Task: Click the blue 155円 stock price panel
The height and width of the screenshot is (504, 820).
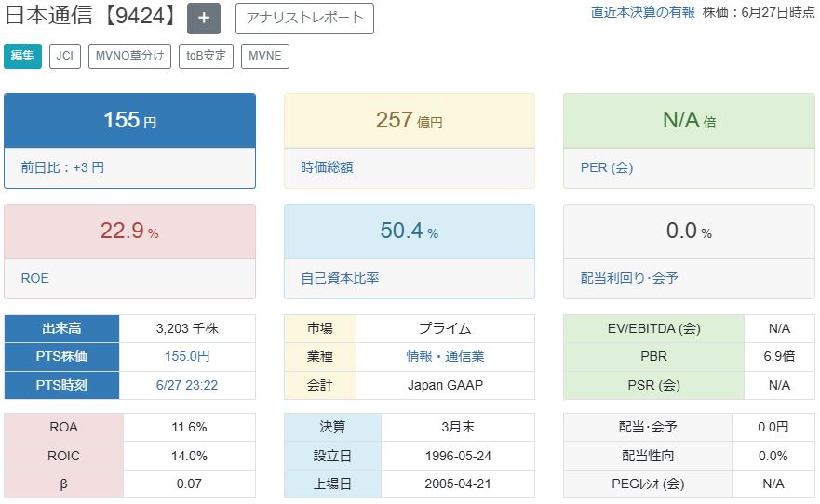Action: pos(129,120)
